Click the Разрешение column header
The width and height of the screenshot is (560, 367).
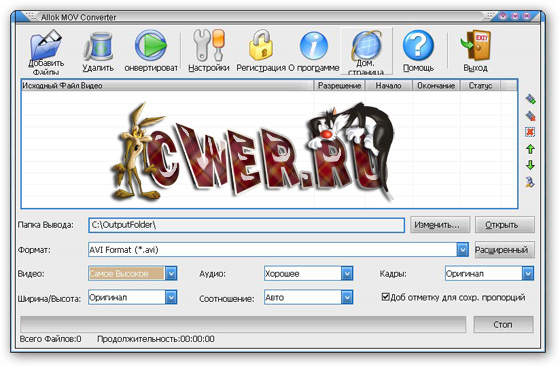(339, 86)
